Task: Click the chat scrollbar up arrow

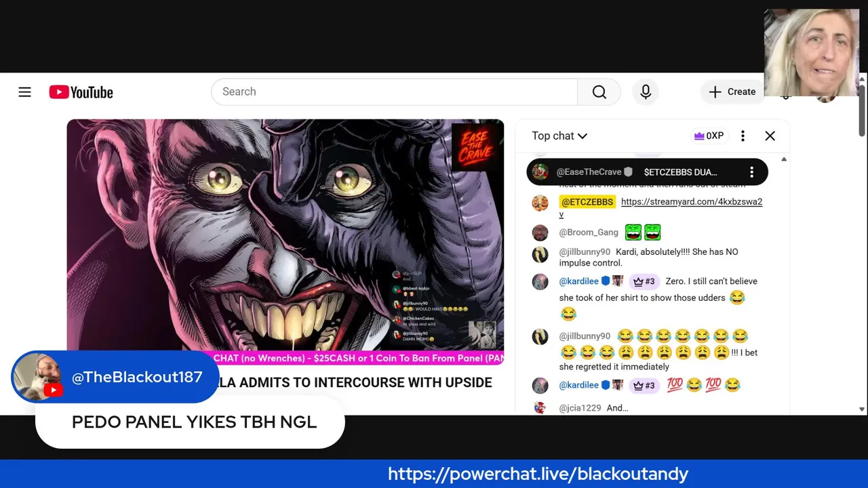Action: 784,159
